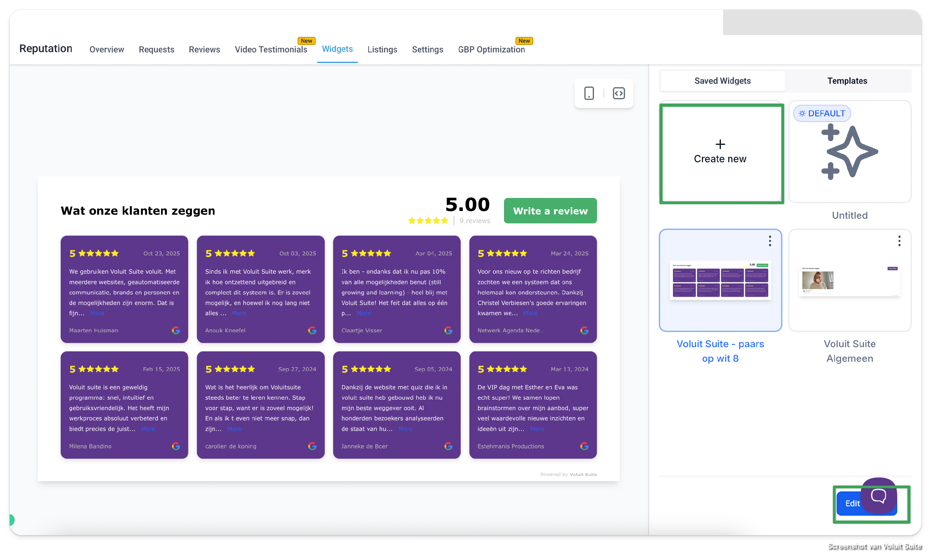Open the embed code icon

618,93
